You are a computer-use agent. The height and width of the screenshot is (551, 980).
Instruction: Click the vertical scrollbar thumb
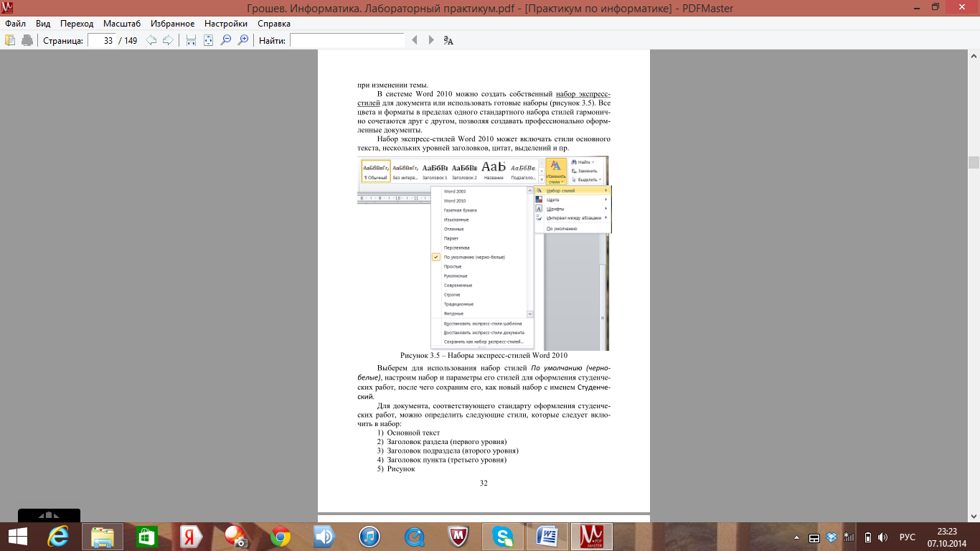coord(974,162)
